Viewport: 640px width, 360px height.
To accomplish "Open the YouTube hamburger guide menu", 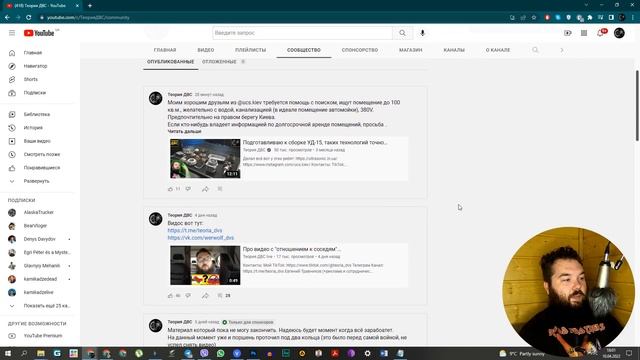I will (12, 33).
